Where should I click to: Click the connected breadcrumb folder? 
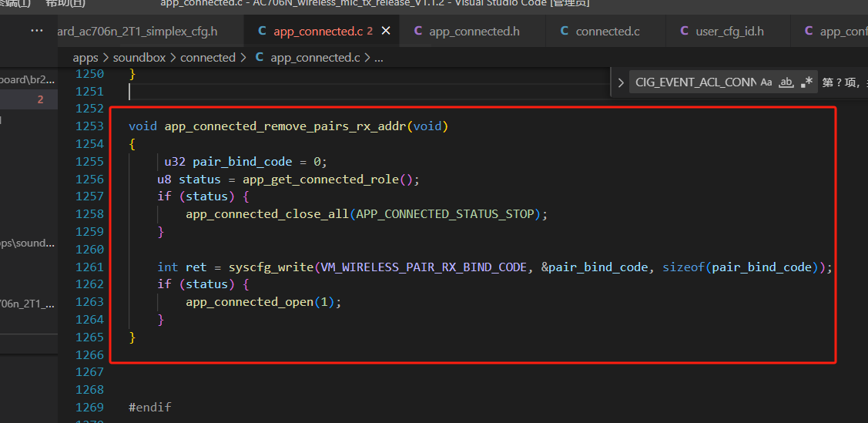(x=208, y=58)
